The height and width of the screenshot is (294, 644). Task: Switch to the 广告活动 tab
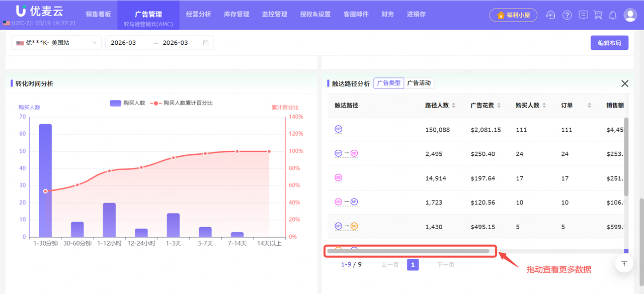(x=419, y=83)
